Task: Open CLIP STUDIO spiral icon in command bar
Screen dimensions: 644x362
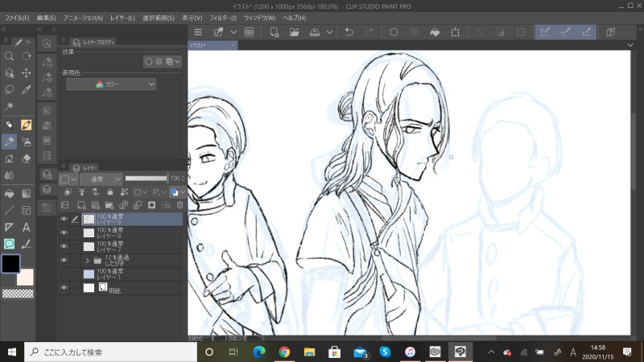Action: coord(249,32)
